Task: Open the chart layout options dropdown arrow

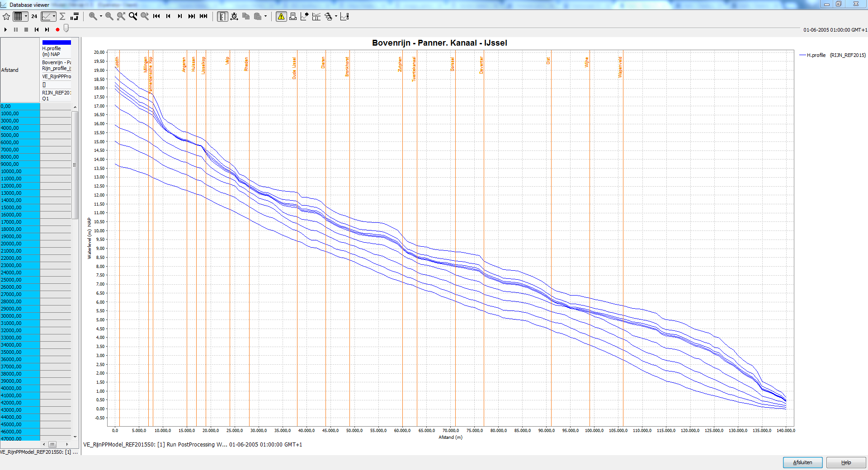Action: [336, 16]
